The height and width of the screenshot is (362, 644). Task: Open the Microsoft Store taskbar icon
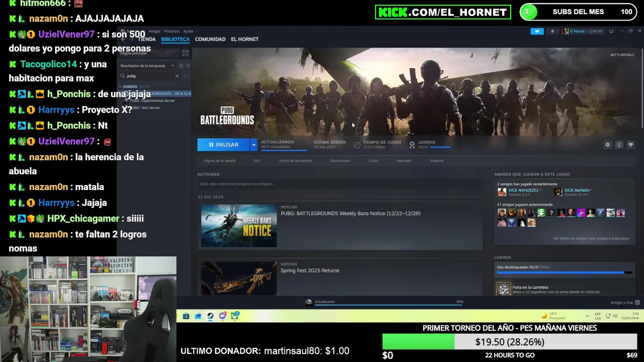pos(186,316)
